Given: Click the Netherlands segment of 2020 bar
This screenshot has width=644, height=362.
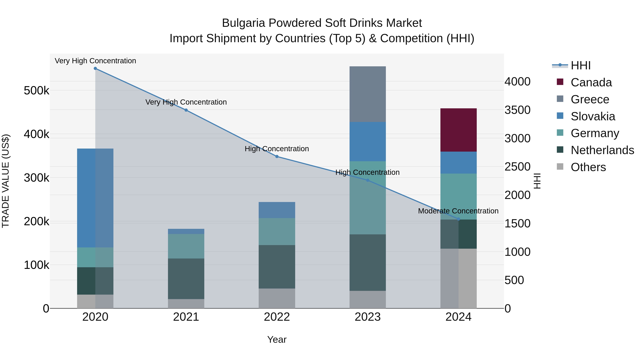Looking at the screenshot, I should 95,281.
